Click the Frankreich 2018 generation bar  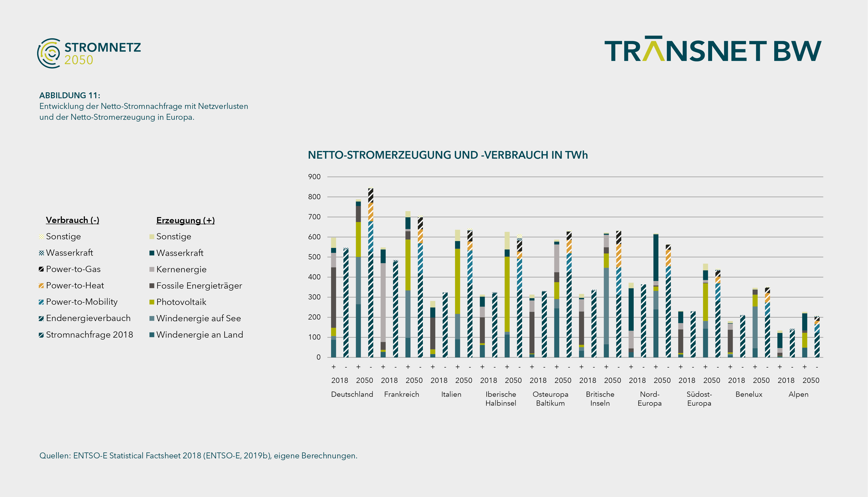(x=383, y=302)
